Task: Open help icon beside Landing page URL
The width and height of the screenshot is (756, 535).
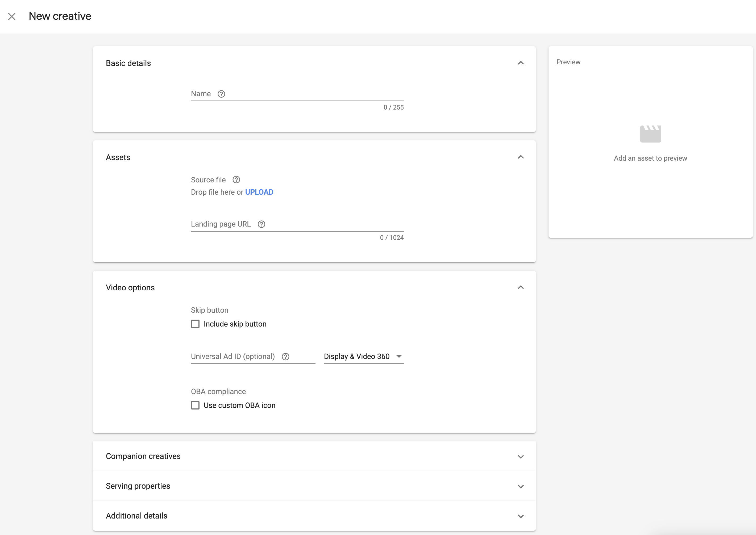Action: point(261,224)
